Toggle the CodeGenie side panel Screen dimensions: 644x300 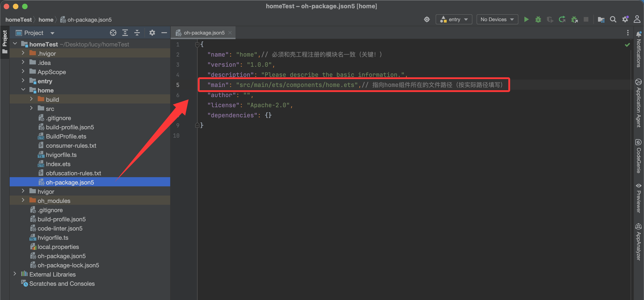[x=638, y=156]
